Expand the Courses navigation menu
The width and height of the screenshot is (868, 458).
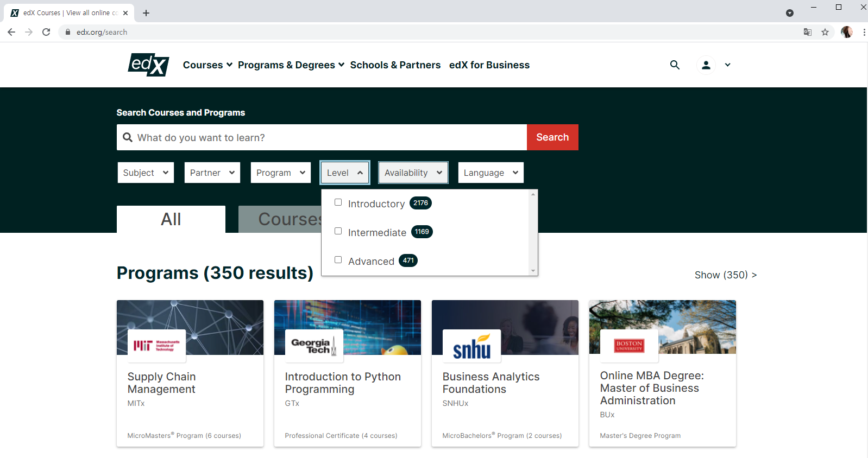click(207, 65)
